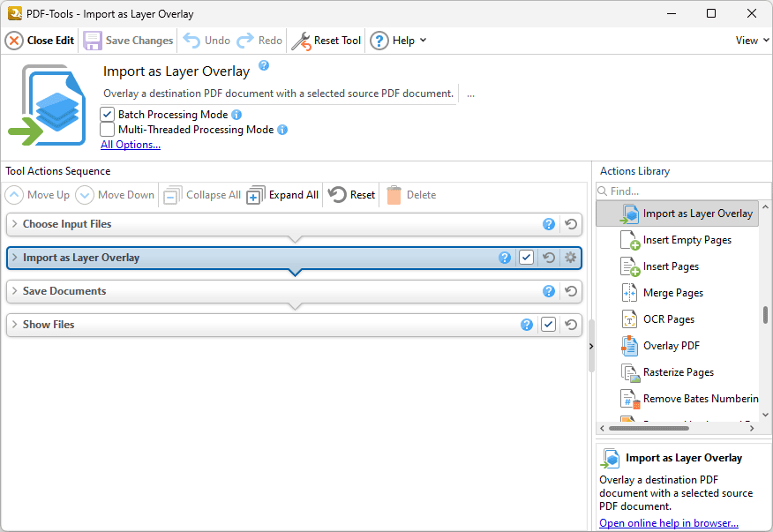Show info for Multi-Threaded Processing Mode
The width and height of the screenshot is (773, 532).
click(282, 130)
